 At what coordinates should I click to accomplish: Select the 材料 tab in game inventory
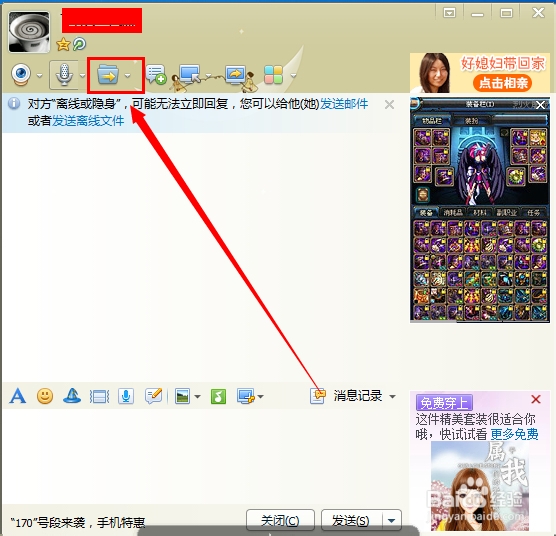(479, 213)
